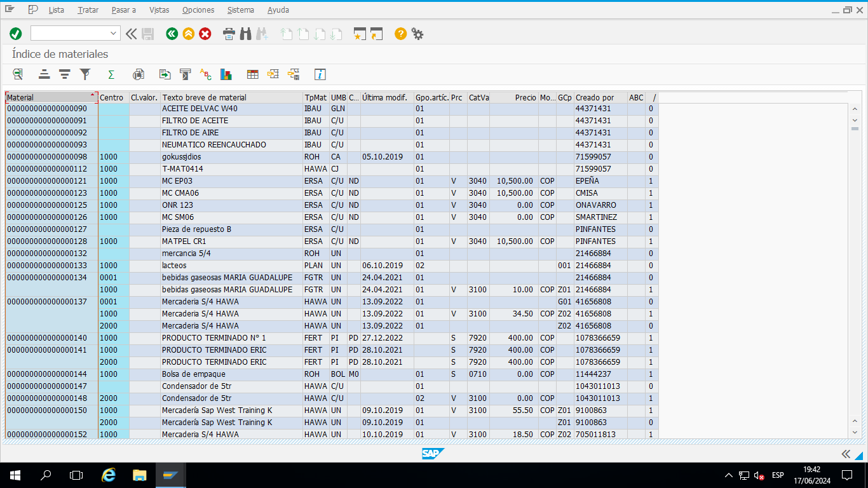Open Find with the binoculars icon
The width and height of the screenshot is (868, 488).
[246, 34]
